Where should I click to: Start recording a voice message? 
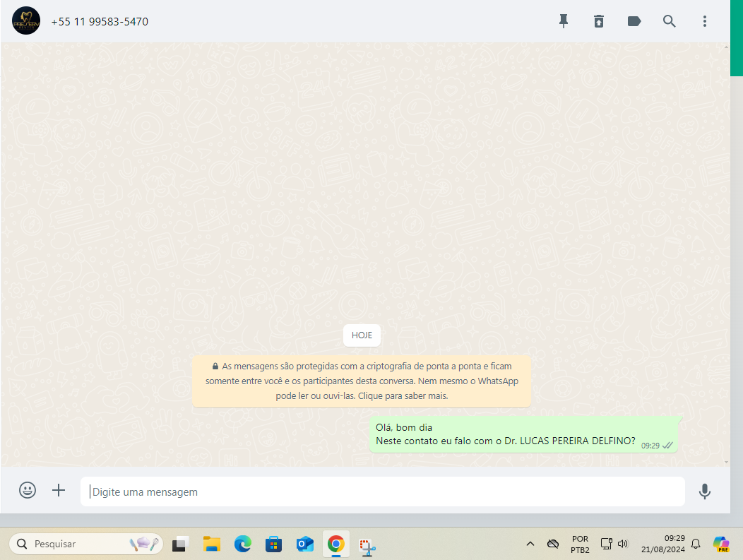(704, 492)
